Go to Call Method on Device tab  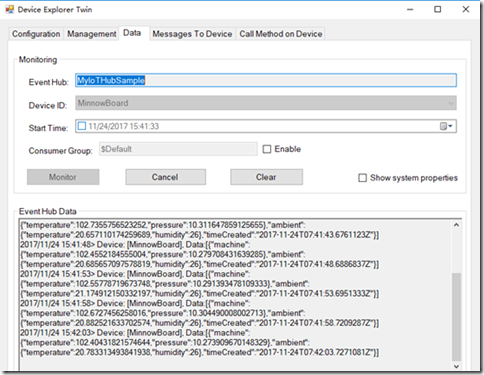point(281,34)
